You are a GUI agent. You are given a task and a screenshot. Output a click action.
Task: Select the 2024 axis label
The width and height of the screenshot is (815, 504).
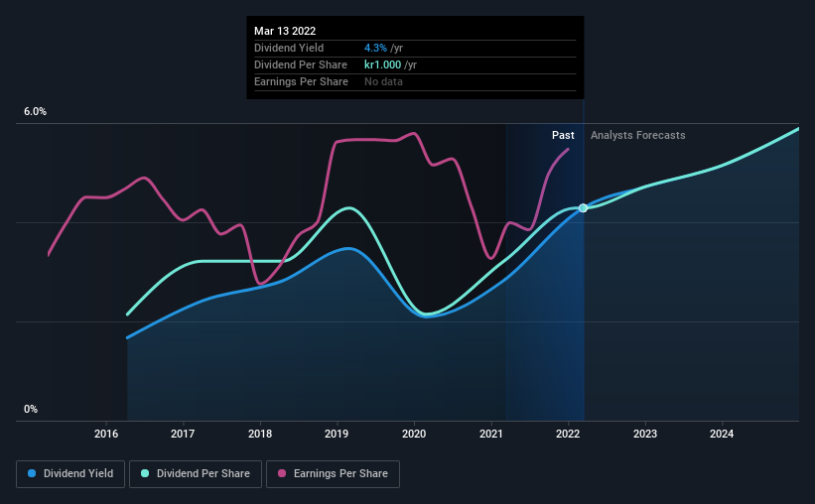click(x=722, y=434)
